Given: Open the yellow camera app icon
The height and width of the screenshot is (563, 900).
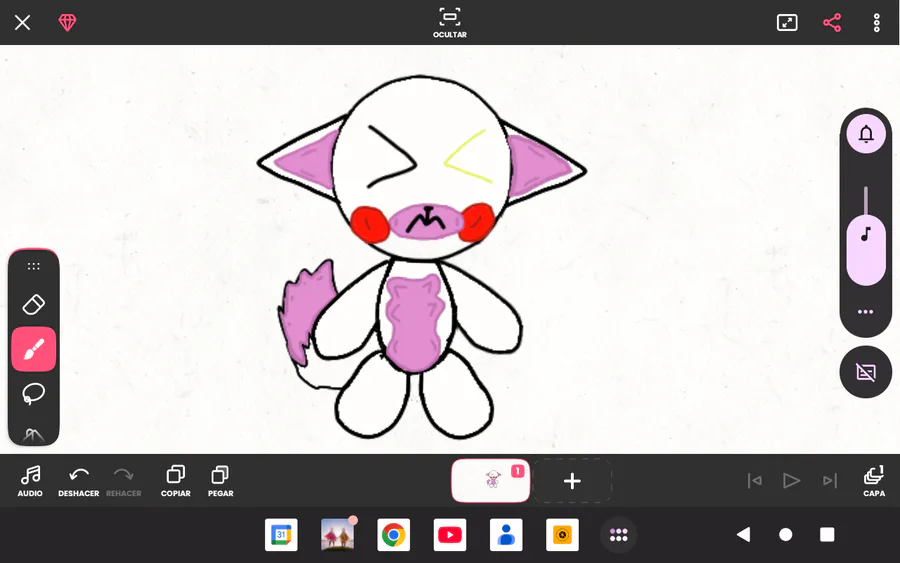Looking at the screenshot, I should 562,535.
